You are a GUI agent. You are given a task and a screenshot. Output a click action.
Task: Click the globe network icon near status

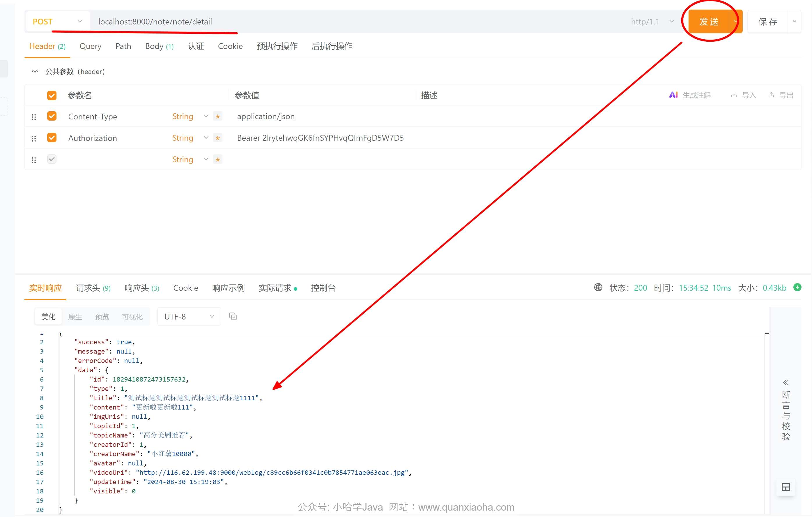coord(598,287)
